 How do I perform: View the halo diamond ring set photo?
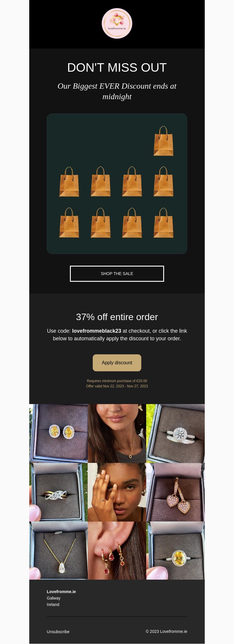pos(175,433)
